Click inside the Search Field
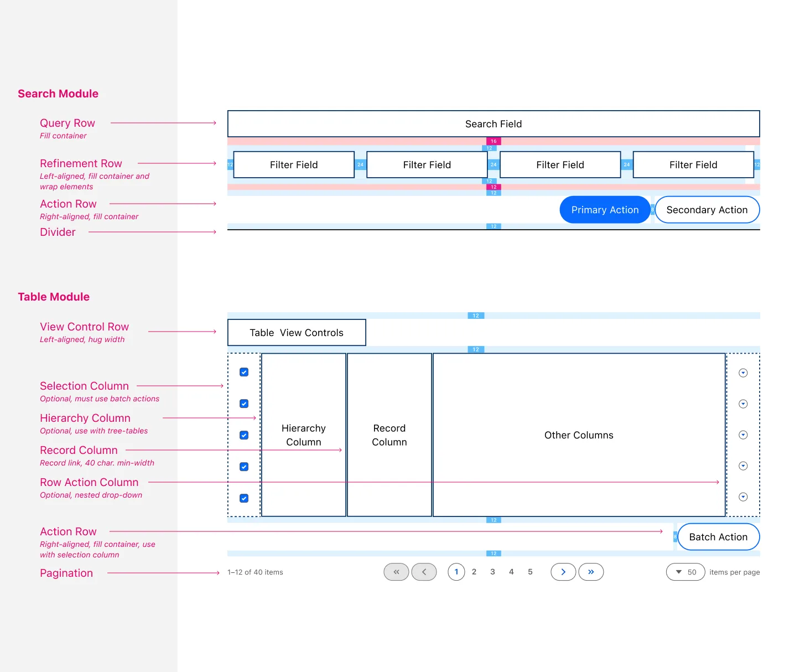 tap(493, 124)
